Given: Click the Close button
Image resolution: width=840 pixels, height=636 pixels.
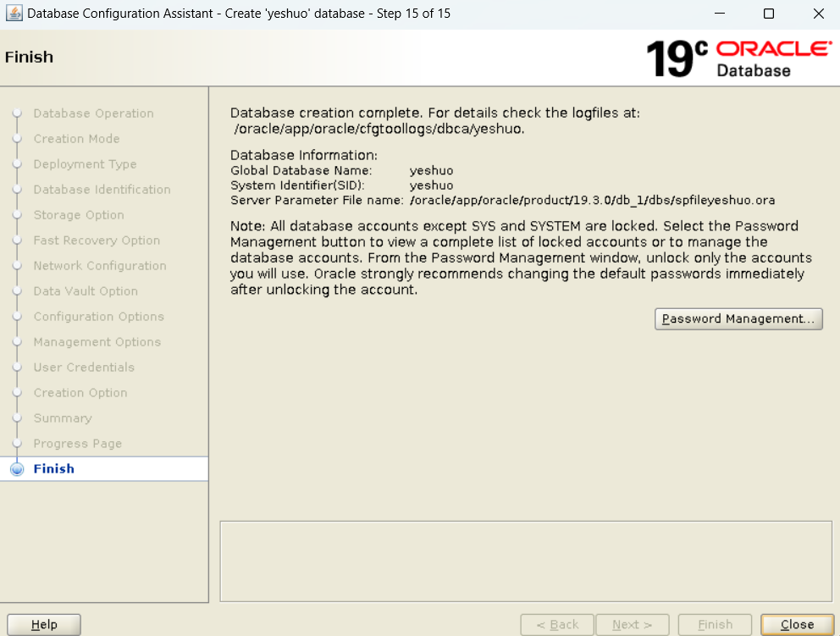Looking at the screenshot, I should pos(797,624).
